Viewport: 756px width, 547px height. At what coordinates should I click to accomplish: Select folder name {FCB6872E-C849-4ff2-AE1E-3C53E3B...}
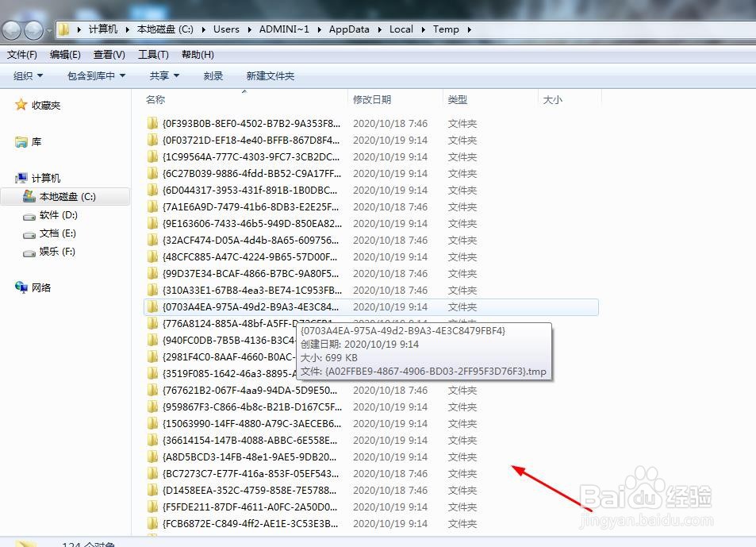(x=250, y=523)
